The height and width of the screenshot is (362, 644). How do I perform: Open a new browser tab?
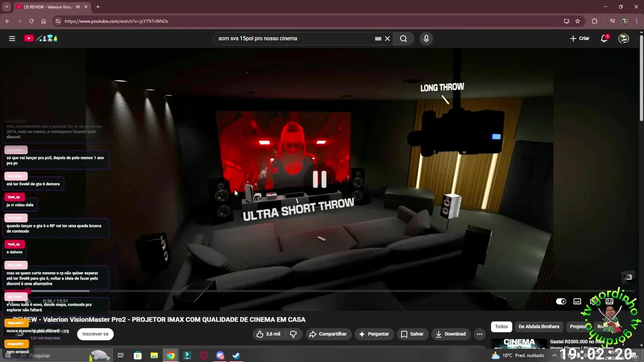click(x=98, y=7)
